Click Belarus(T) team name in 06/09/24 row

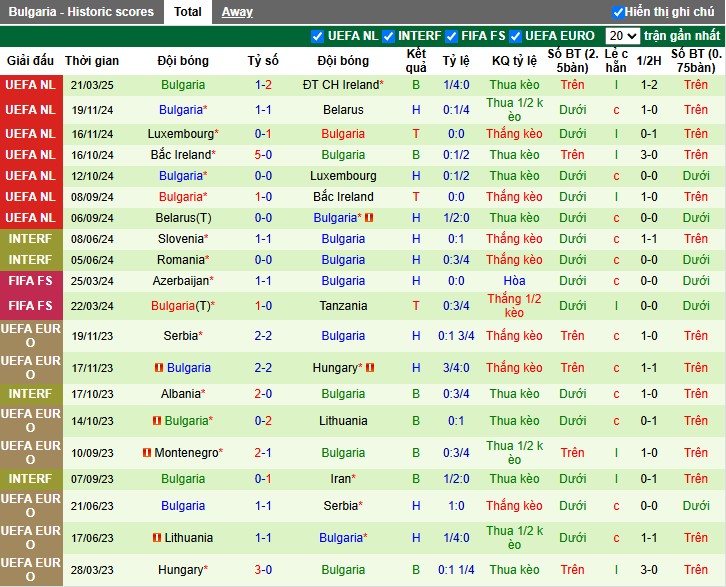(183, 217)
